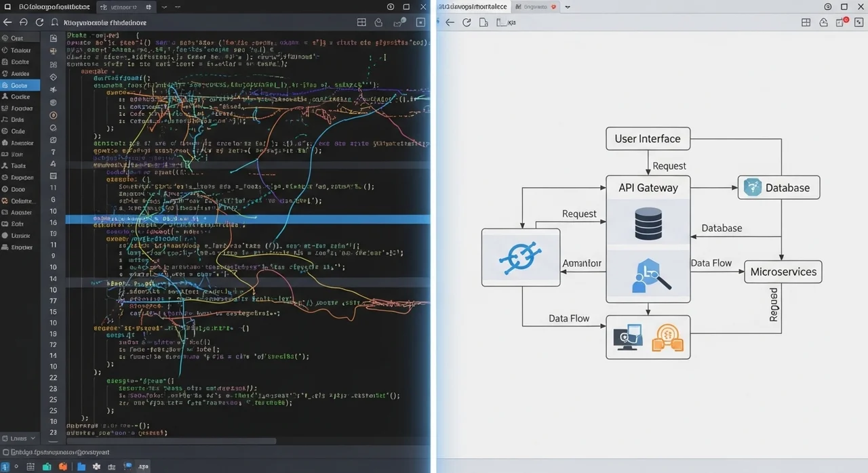Viewport: 868px width, 473px height.
Task: Toggle the checkbox in the editor status bar
Action: click(6, 452)
